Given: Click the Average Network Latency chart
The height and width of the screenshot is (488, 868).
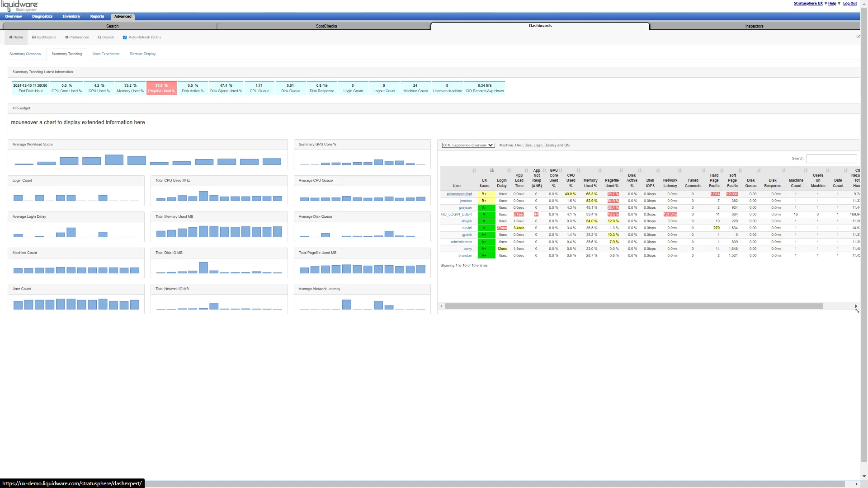Looking at the screenshot, I should pos(362,304).
